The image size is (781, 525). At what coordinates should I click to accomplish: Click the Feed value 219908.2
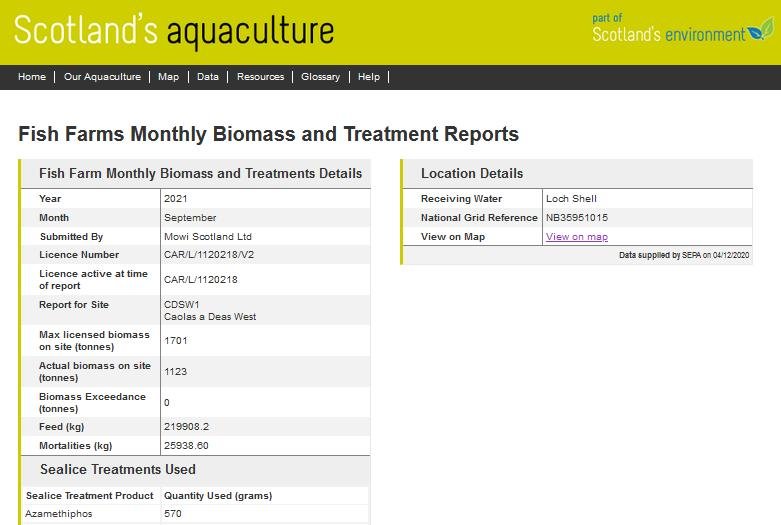(x=186, y=426)
